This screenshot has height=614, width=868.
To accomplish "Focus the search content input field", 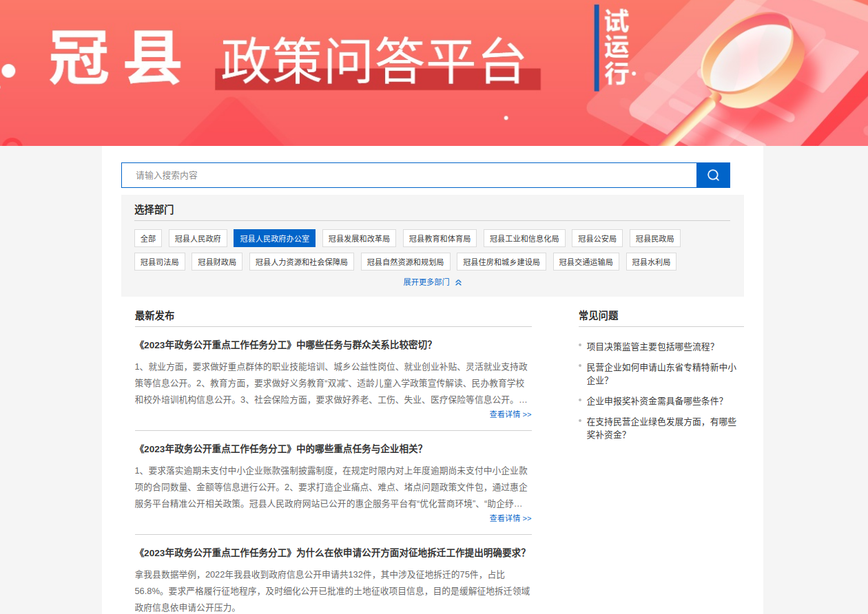I will coord(409,175).
